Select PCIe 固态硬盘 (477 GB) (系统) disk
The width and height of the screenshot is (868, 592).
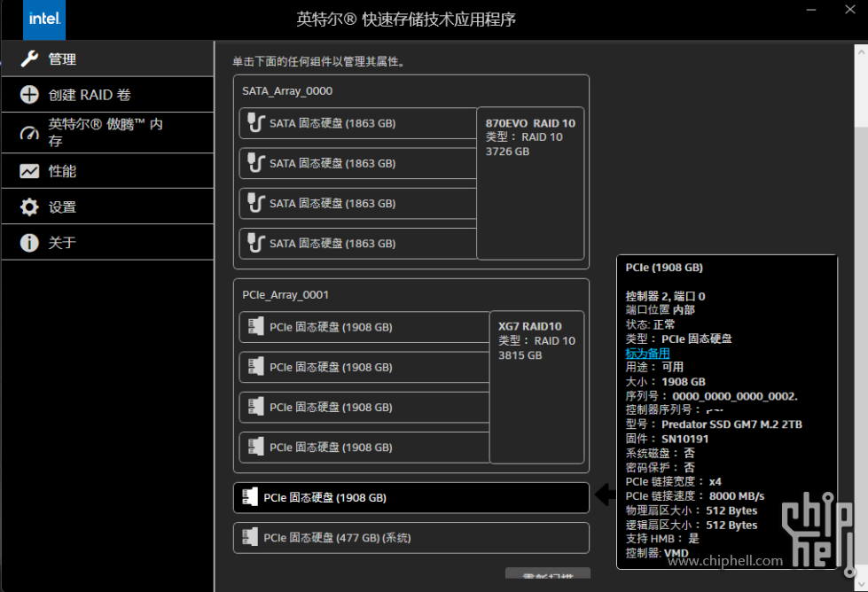411,538
